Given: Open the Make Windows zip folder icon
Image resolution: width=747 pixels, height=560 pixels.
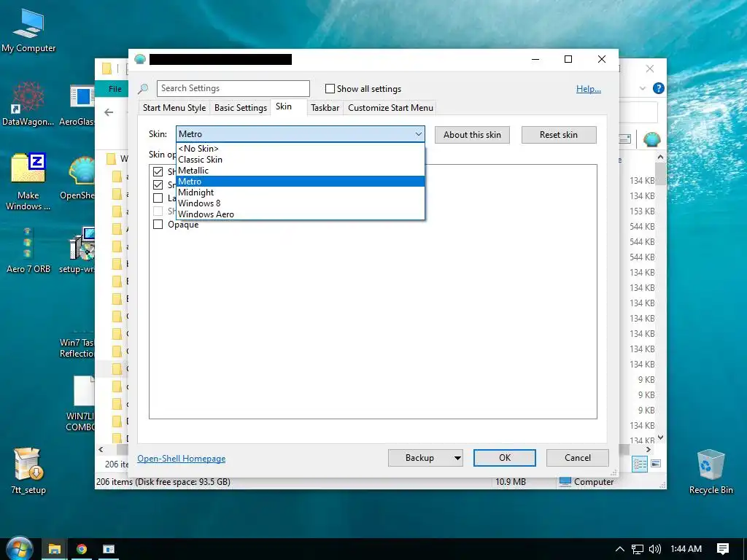Looking at the screenshot, I should tap(28, 181).
